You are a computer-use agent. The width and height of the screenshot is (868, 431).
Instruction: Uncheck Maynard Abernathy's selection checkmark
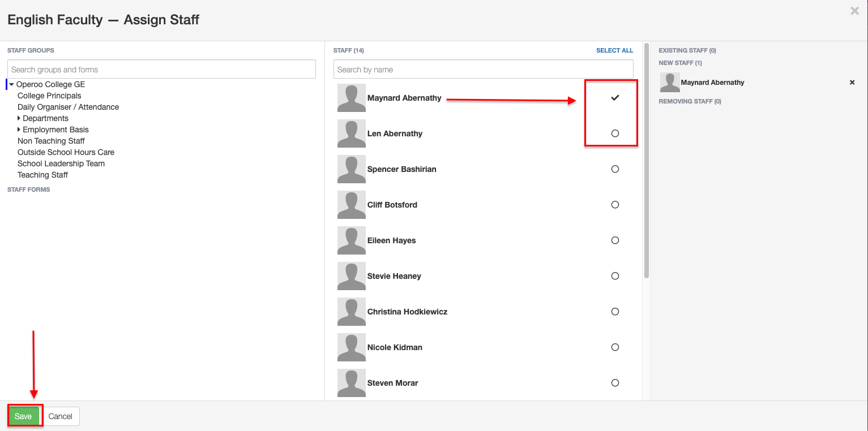click(615, 98)
